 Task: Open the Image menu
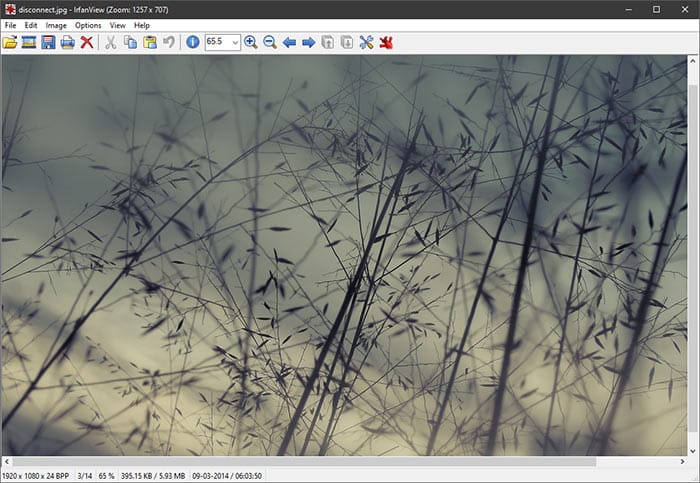[56, 25]
